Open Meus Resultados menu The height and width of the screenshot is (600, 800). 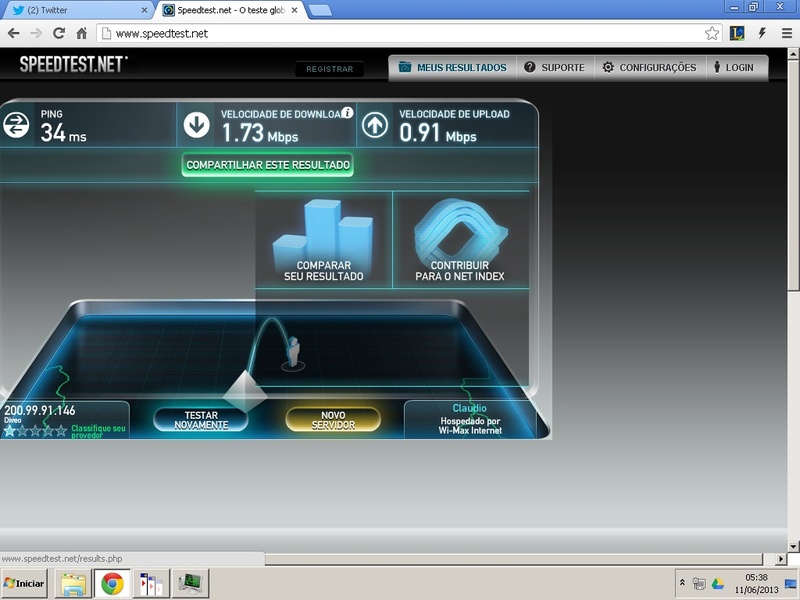(x=453, y=67)
